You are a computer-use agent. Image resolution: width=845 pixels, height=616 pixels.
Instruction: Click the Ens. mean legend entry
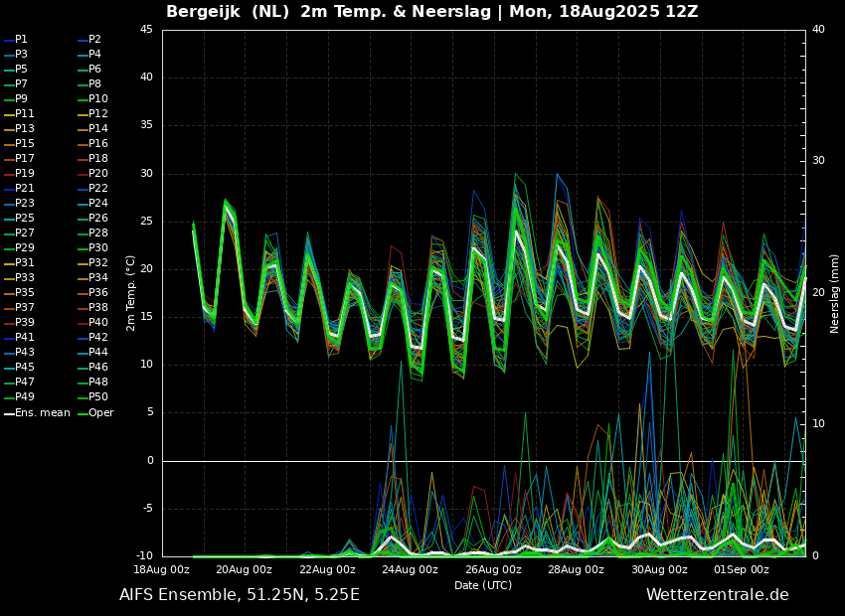(x=37, y=413)
